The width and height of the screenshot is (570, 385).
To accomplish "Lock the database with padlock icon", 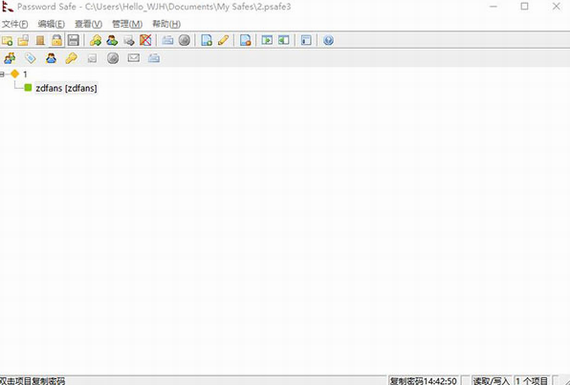I will [57, 40].
